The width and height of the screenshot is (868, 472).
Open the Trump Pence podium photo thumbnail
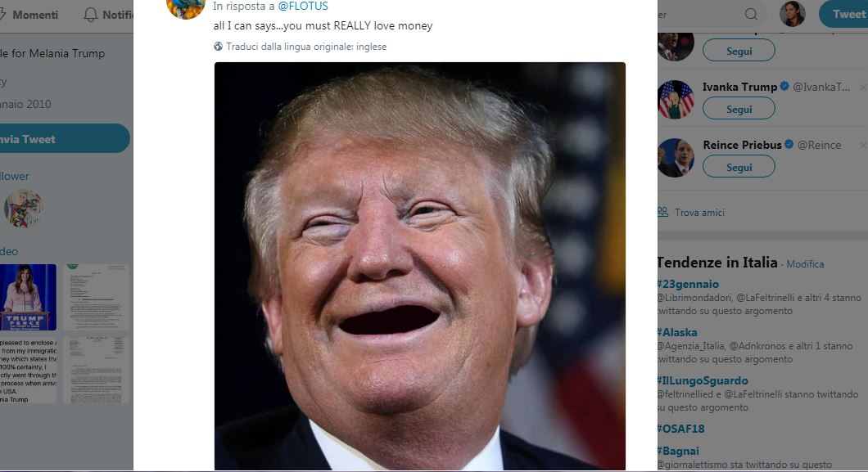click(28, 297)
